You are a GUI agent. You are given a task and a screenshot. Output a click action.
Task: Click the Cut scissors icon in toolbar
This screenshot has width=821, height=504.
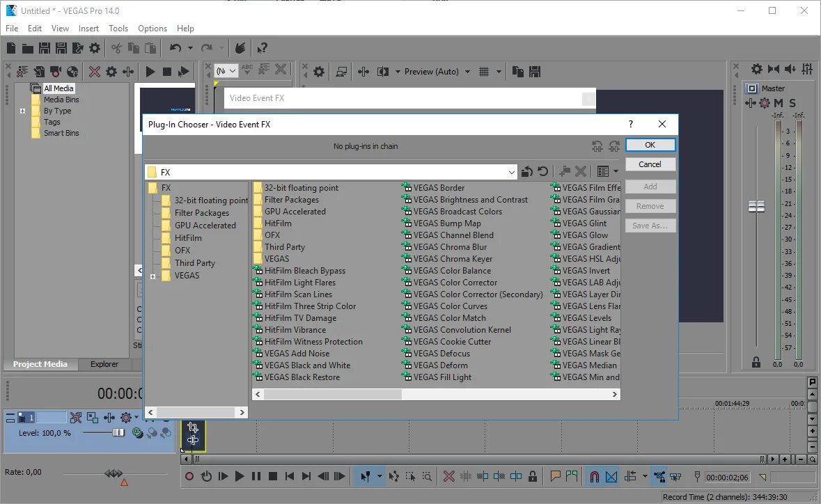[117, 48]
